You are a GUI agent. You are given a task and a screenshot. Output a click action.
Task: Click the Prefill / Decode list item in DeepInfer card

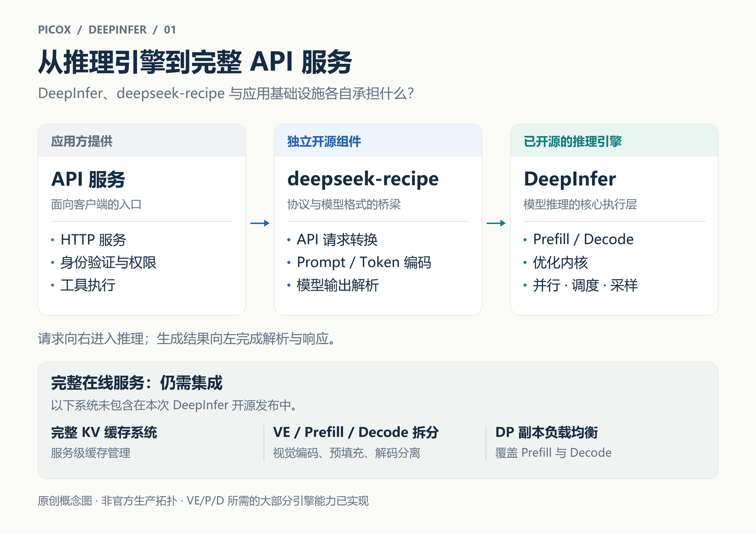[x=583, y=239]
